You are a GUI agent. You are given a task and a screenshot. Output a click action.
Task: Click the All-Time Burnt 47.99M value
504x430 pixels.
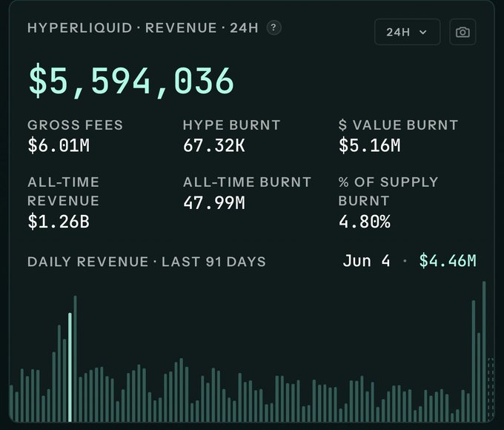(214, 203)
